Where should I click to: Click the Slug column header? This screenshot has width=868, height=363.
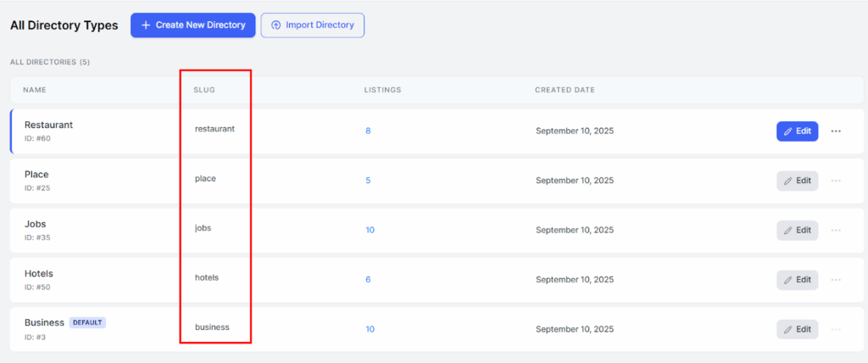203,90
